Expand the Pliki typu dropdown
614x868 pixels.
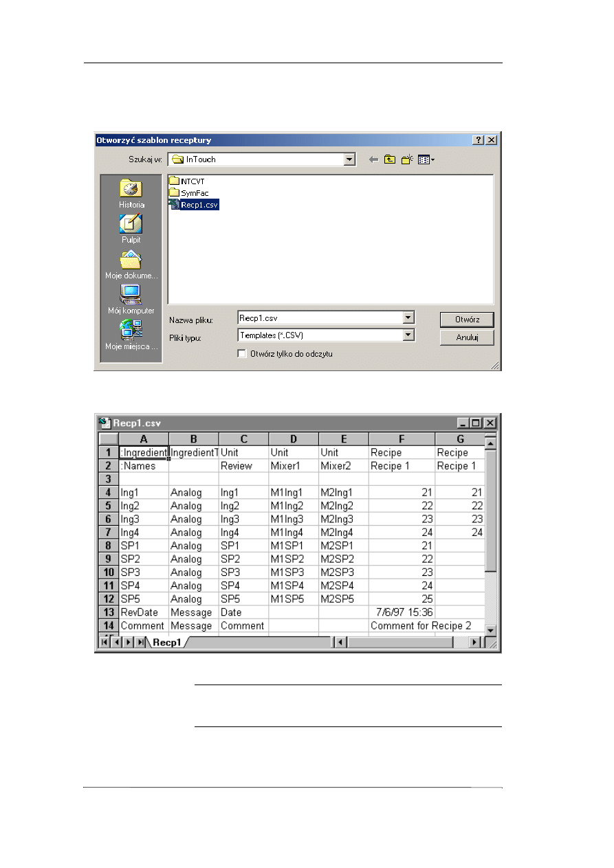tap(409, 335)
